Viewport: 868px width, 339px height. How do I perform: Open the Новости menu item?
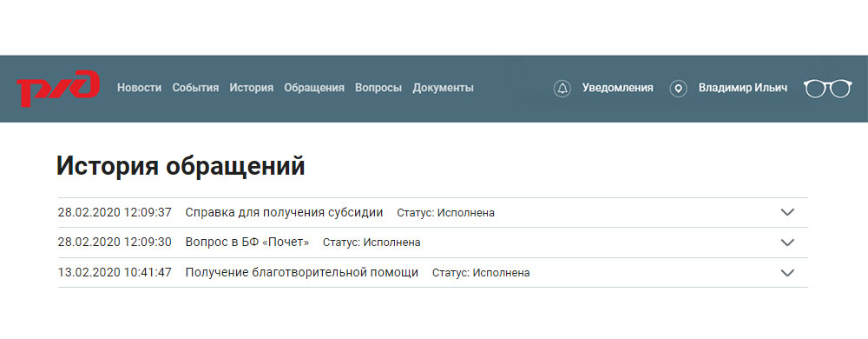(x=139, y=88)
